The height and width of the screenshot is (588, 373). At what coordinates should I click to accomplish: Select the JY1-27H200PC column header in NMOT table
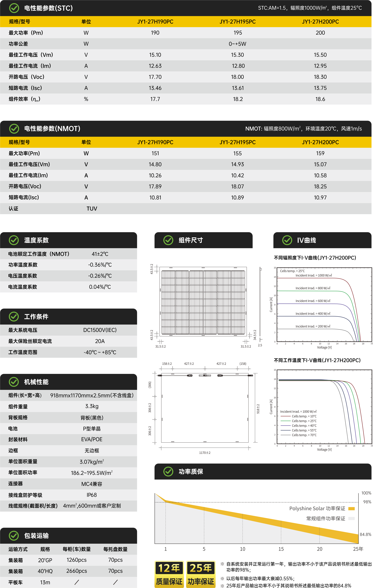pyautogui.click(x=320, y=142)
